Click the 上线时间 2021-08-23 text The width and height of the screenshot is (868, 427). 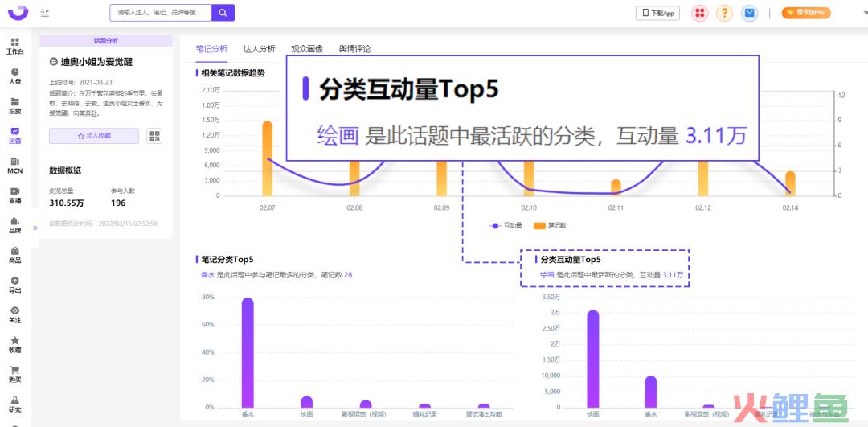pyautogui.click(x=80, y=81)
